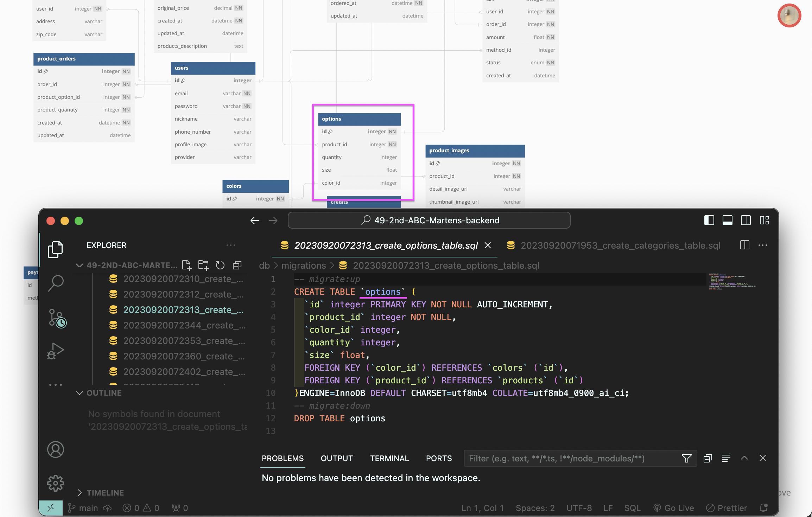The width and height of the screenshot is (812, 517).
Task: Click the New Folder icon in Explorer
Action: [203, 265]
